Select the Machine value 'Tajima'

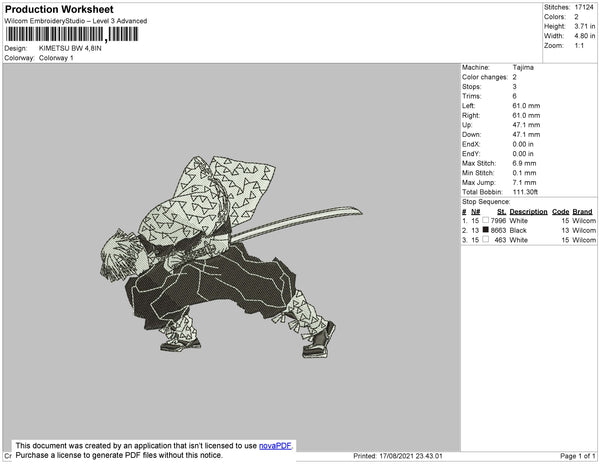pos(523,67)
